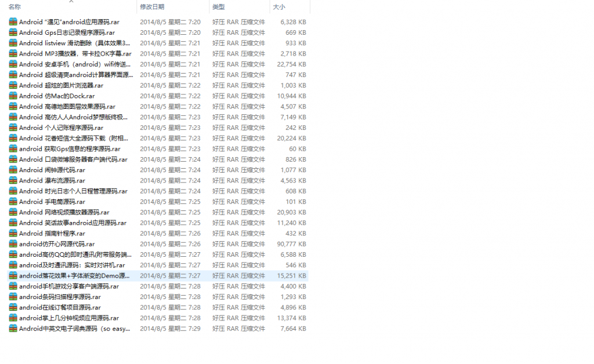Viewport: 594px width, 364px height.
Task: Click the archive icon beside Android 闹钟源代码.rar
Action: (x=13, y=170)
